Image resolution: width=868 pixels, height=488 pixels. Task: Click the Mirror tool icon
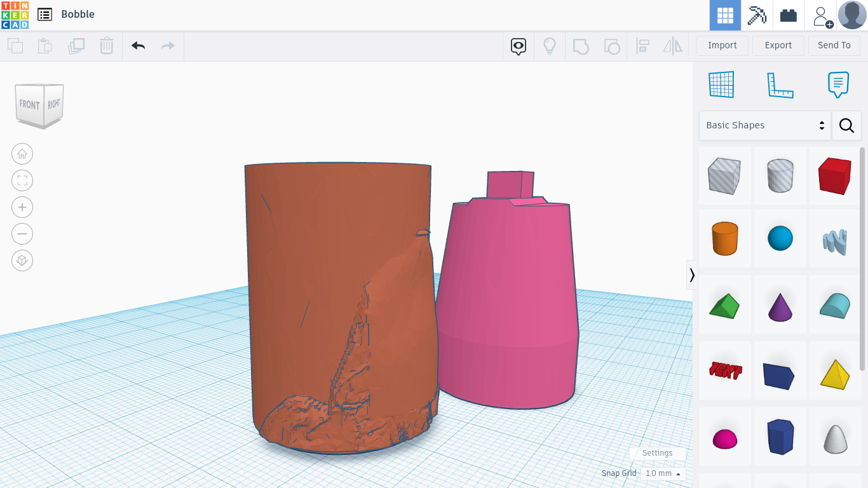click(673, 46)
